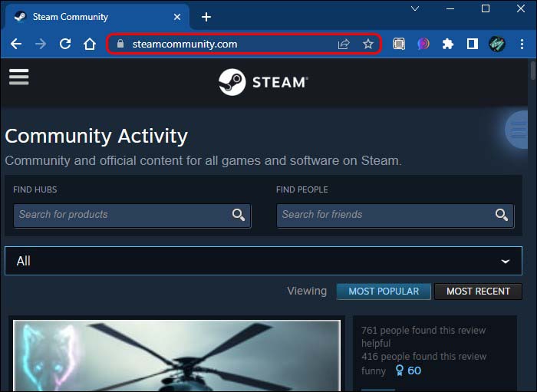Open the Steam hamburger menu
Image resolution: width=537 pixels, height=392 pixels.
point(19,77)
